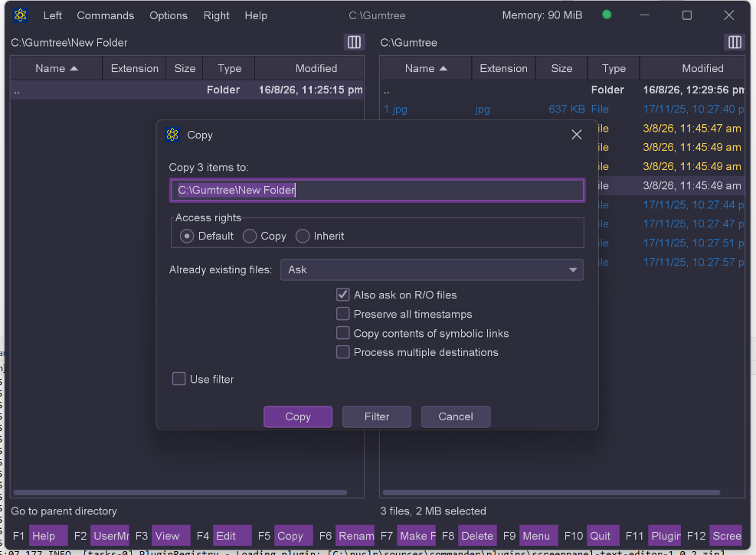
Task: Select the Copy access rights radio
Action: pos(249,236)
